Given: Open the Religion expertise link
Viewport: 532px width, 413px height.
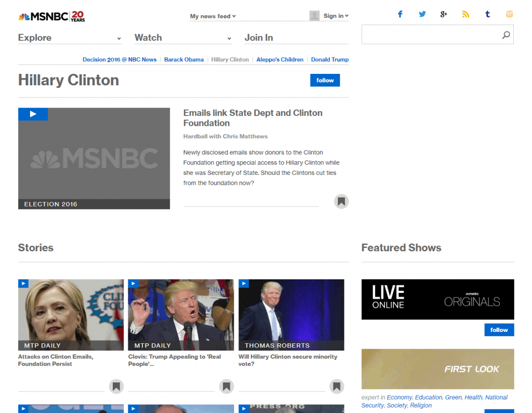Looking at the screenshot, I should (x=421, y=406).
